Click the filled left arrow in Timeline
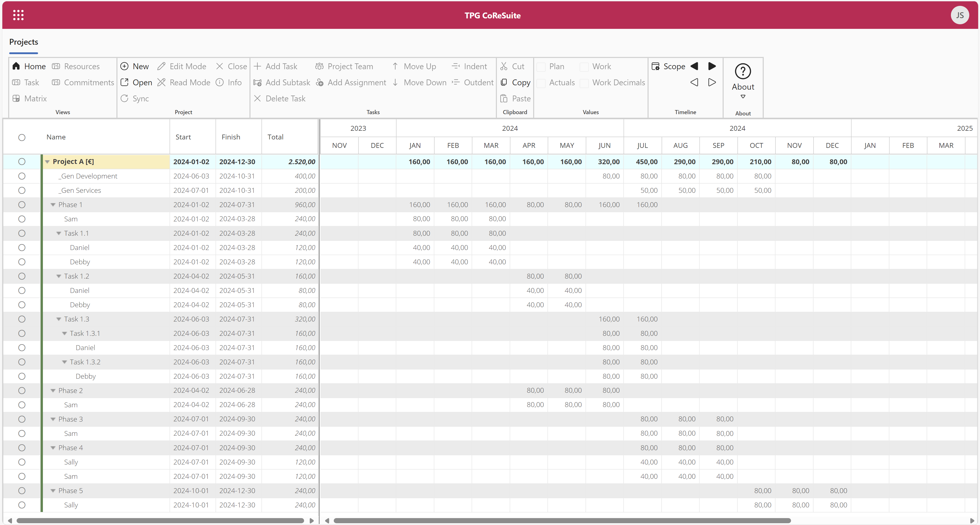Viewport: 980px width, 525px height. (694, 66)
